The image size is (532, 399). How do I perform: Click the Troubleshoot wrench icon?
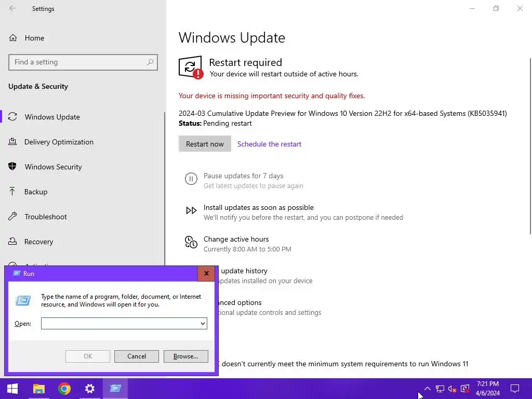[x=12, y=216]
